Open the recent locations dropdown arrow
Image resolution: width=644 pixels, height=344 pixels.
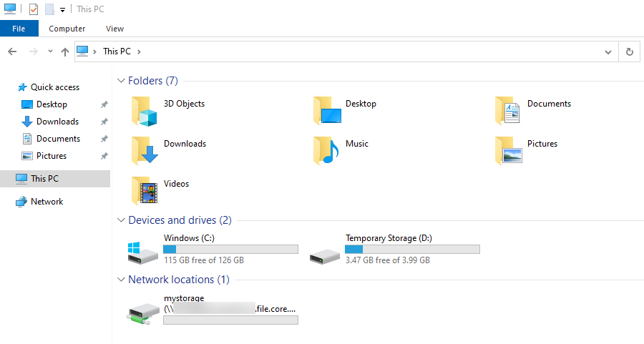pos(50,51)
